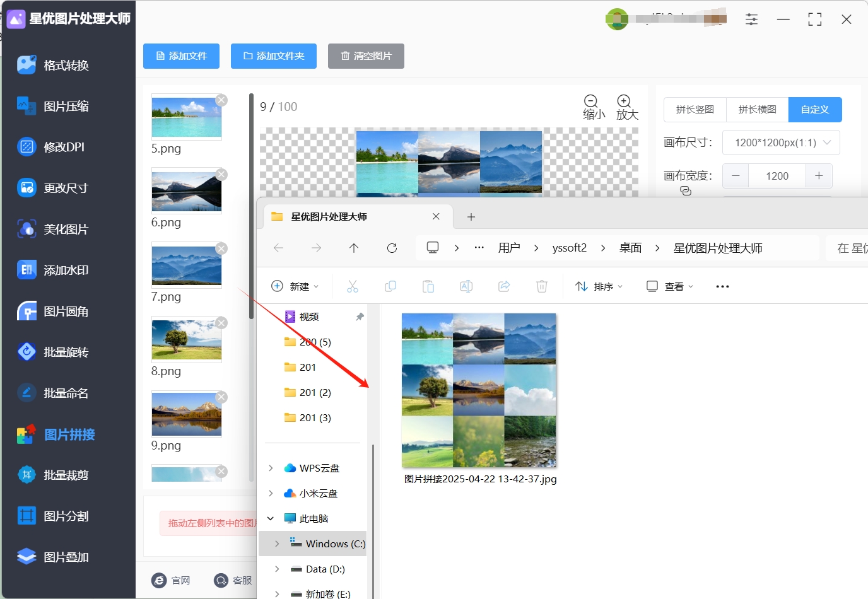Collapse the 此电脑 tree node

point(271,518)
